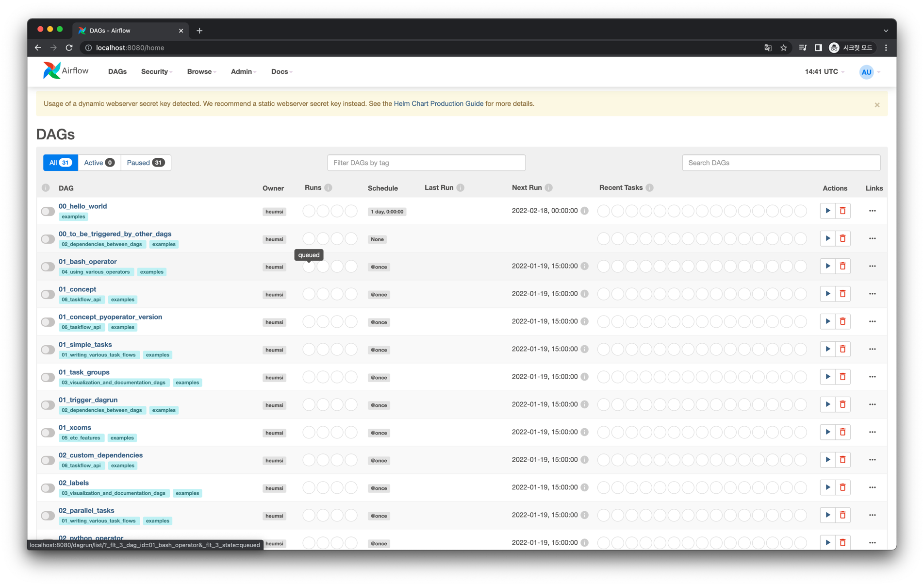Unpause the 01_trigger_dagrun DAG

(48, 405)
